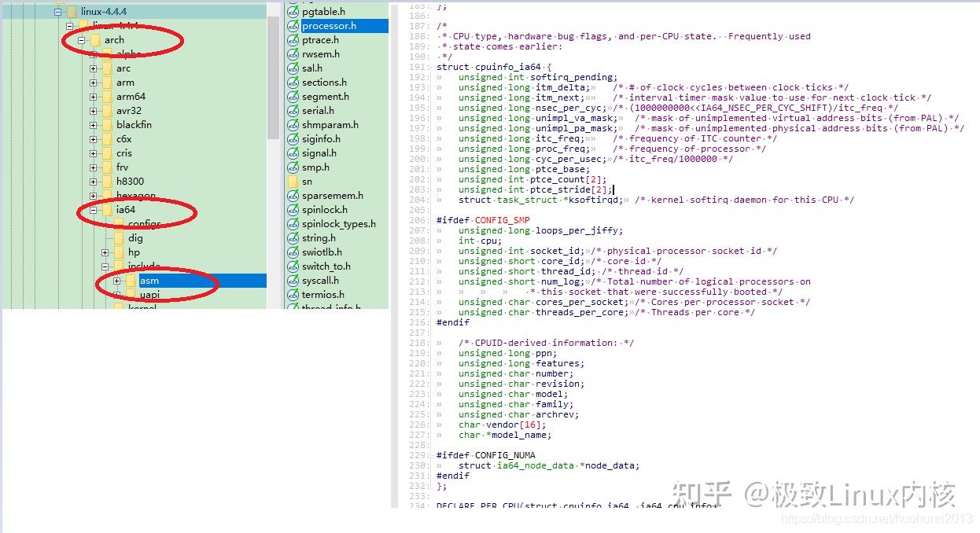Toggle the green checkmark of switch_to.h

tap(292, 266)
